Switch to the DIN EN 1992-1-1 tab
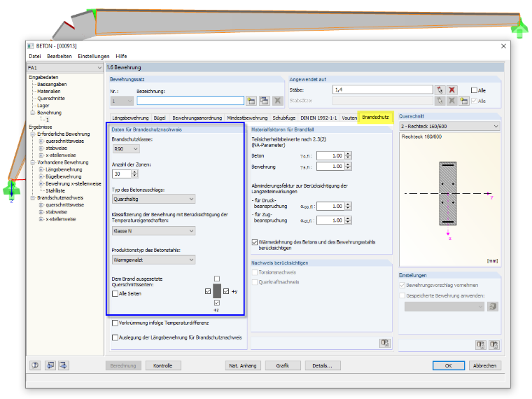This screenshot has width=532, height=399. (318, 118)
